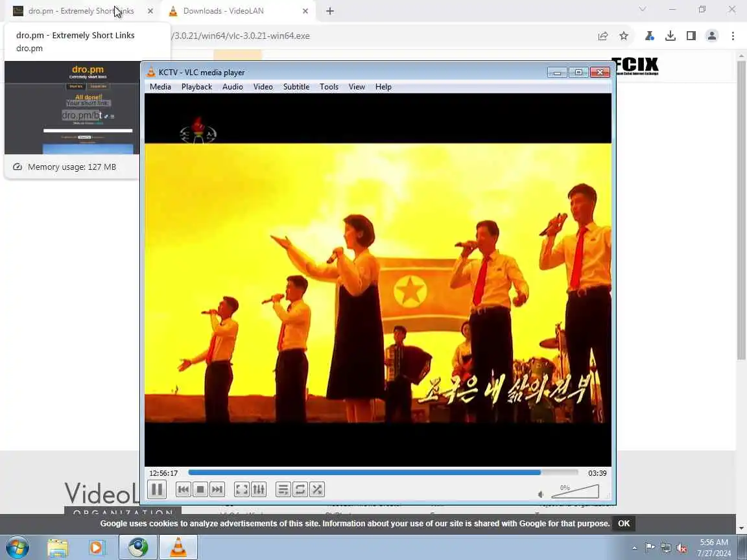
Task: Click the FCIX logo on webpage
Action: (635, 66)
